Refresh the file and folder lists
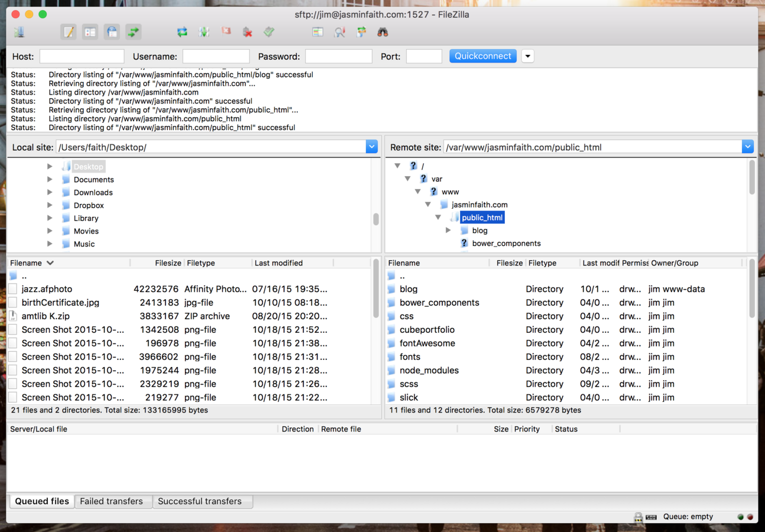The height and width of the screenshot is (532, 765). [182, 32]
